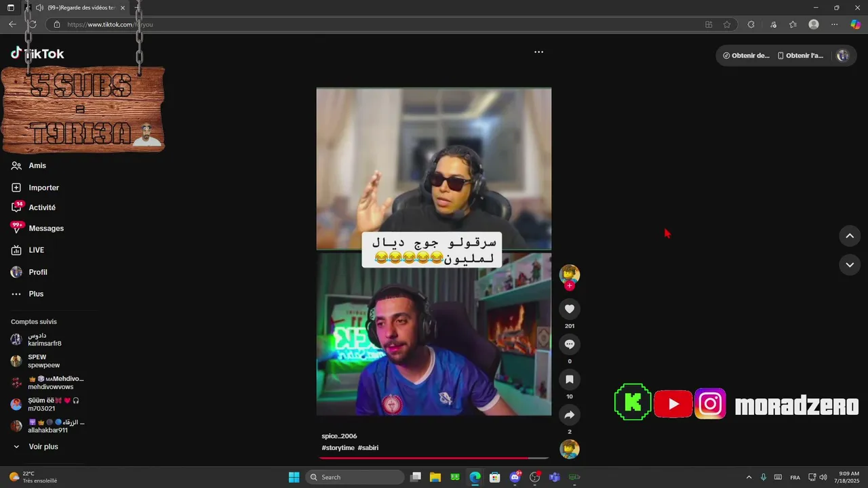Open followed account allahakbar911

click(x=47, y=426)
